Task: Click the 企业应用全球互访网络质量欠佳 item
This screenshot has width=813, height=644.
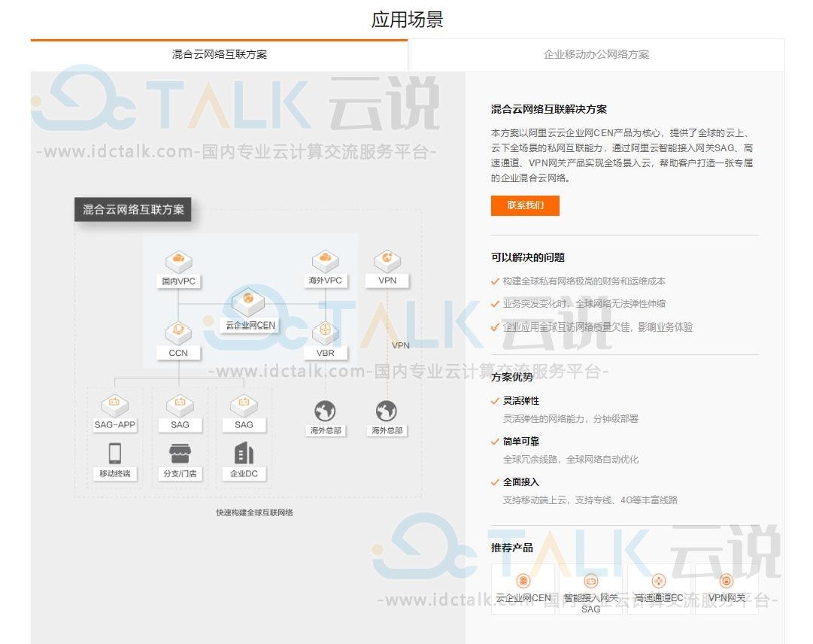Action: coord(598,327)
